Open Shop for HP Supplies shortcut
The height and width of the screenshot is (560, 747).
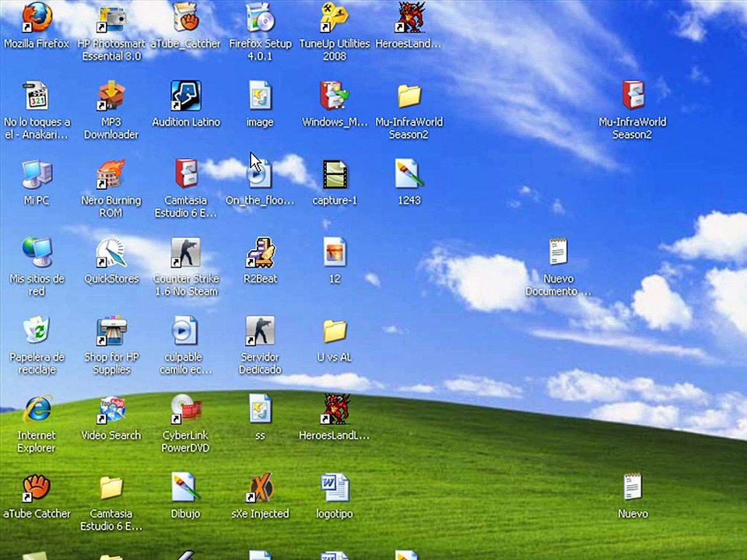tap(111, 331)
